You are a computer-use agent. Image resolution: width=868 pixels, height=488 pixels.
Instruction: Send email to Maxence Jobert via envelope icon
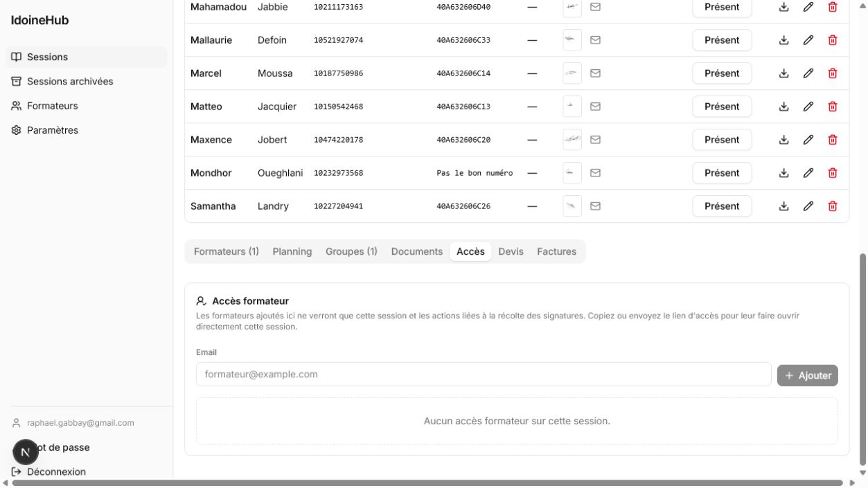(x=595, y=140)
